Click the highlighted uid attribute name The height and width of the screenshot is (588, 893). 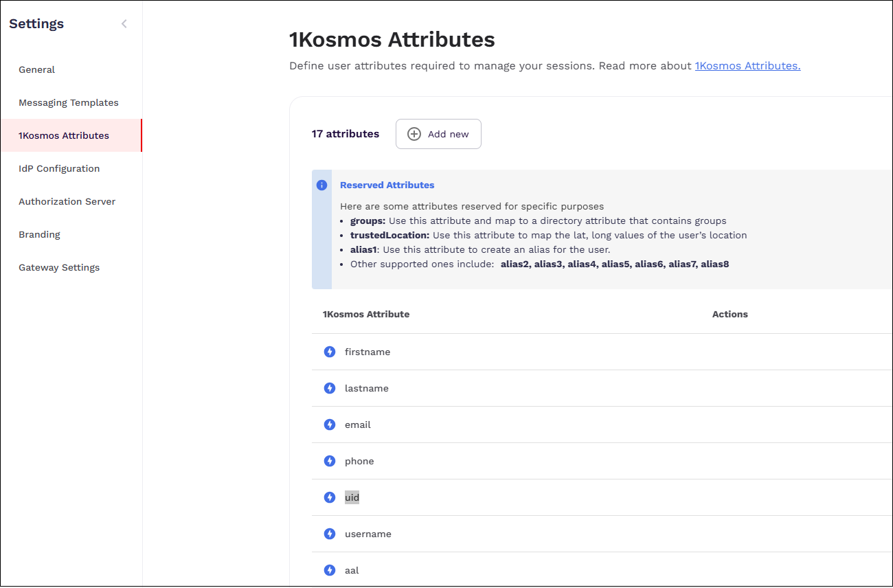click(x=352, y=497)
